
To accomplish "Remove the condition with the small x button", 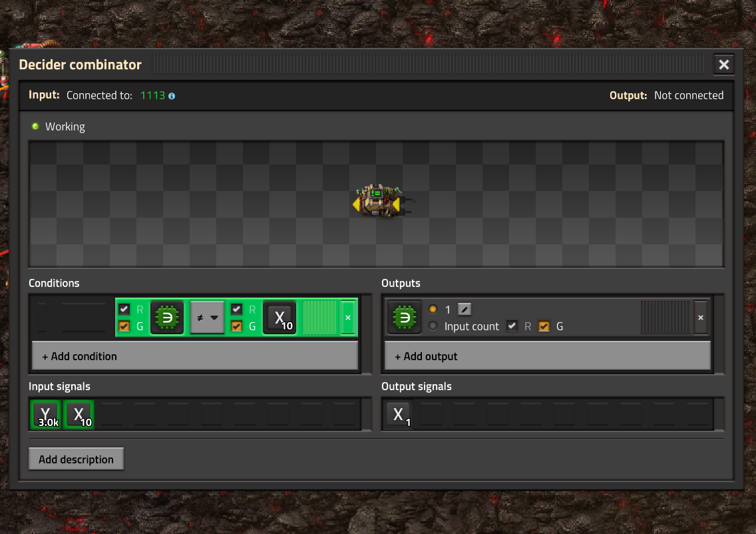I will click(348, 318).
